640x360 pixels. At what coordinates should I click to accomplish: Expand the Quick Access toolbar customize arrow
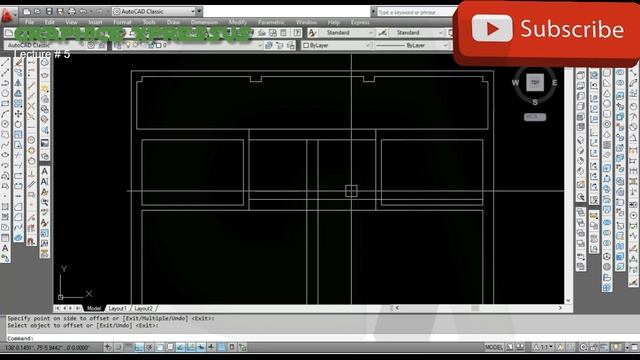point(199,11)
